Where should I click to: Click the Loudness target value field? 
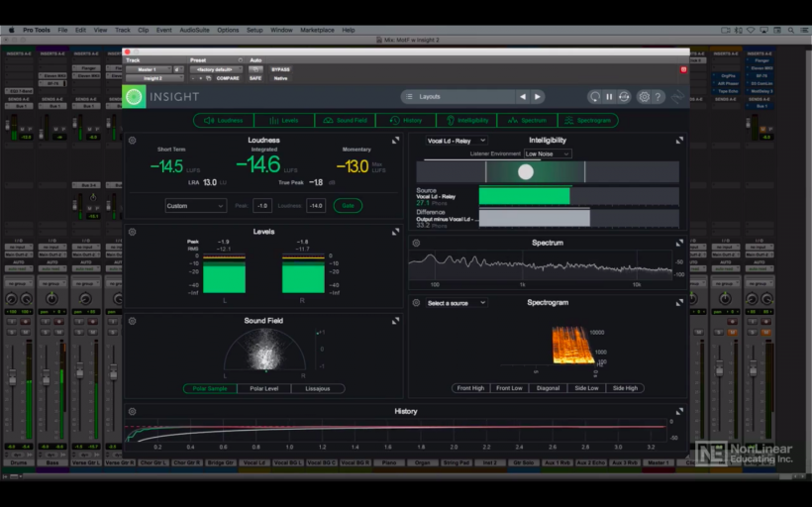pos(315,206)
